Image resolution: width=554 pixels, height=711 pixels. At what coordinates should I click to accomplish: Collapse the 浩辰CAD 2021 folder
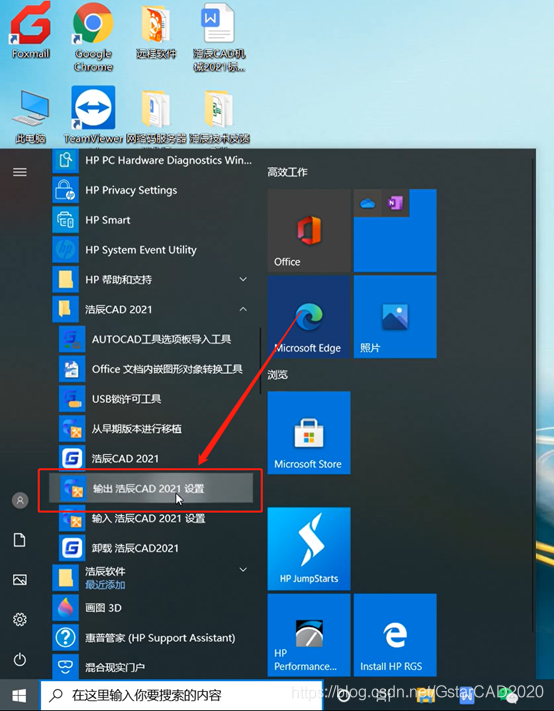point(154,309)
